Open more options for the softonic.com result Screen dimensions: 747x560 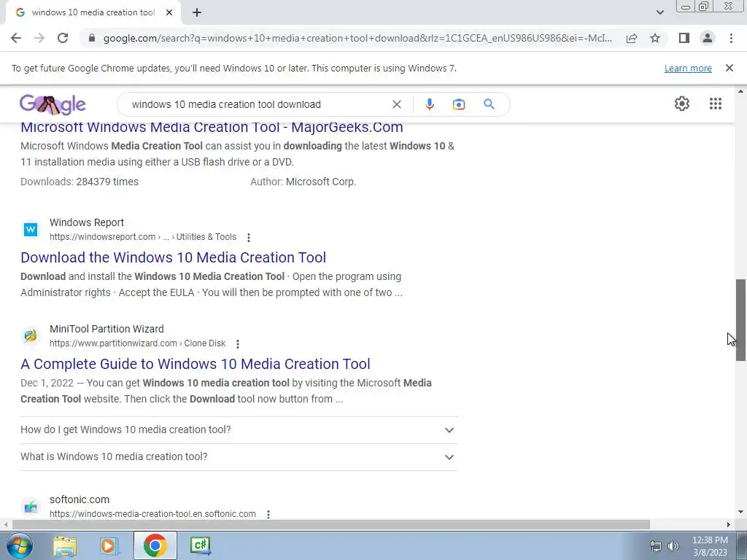[x=268, y=514]
